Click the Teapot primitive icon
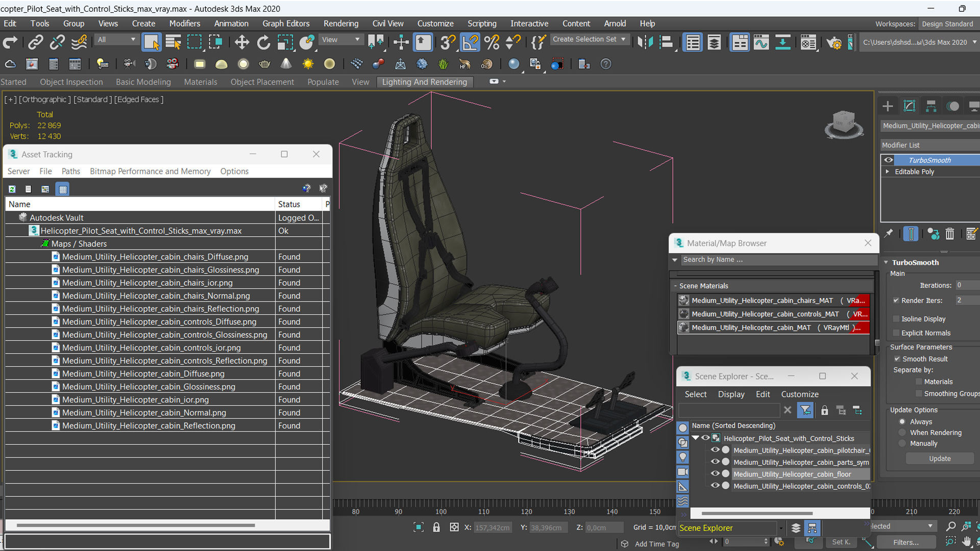The image size is (980, 551). tap(264, 64)
